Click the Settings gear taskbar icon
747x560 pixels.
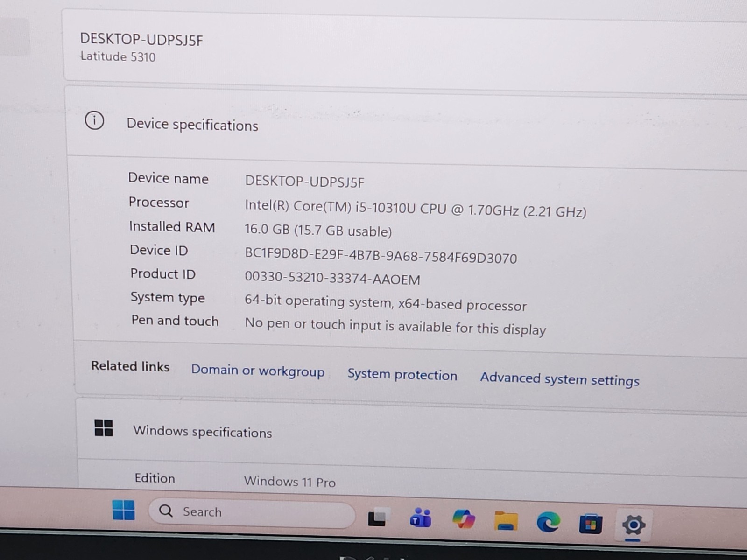pos(634,525)
